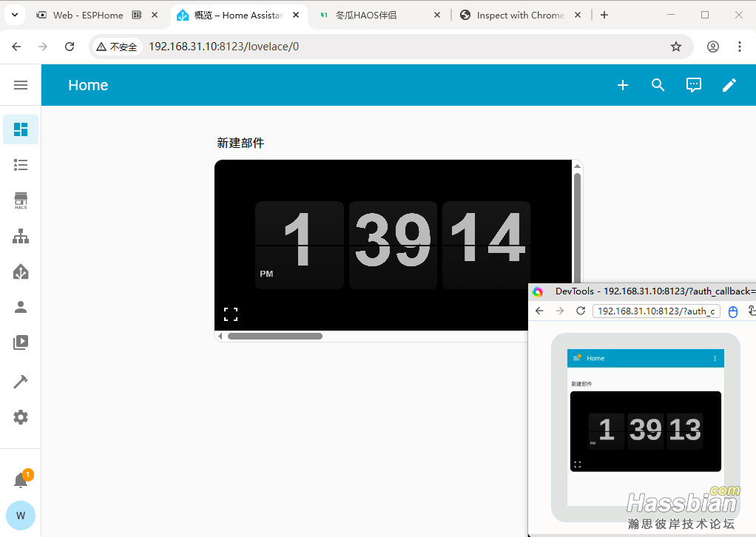Open Developer Tools via the hammer icon

tap(21, 382)
